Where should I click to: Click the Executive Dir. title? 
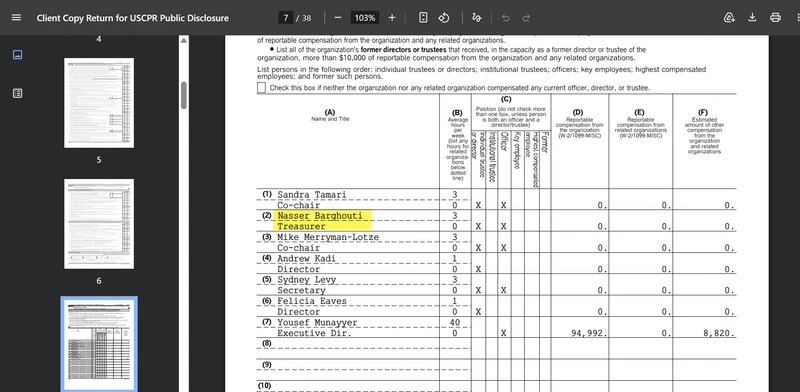click(x=314, y=333)
